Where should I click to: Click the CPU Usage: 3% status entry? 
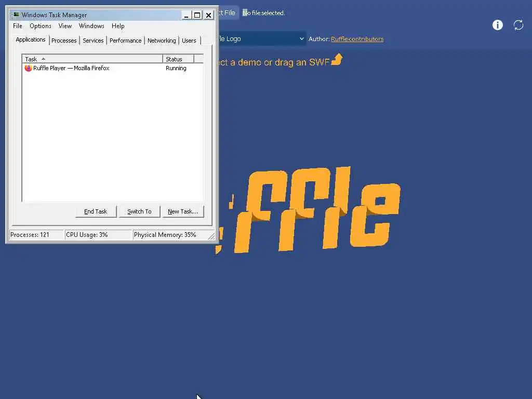(x=98, y=235)
